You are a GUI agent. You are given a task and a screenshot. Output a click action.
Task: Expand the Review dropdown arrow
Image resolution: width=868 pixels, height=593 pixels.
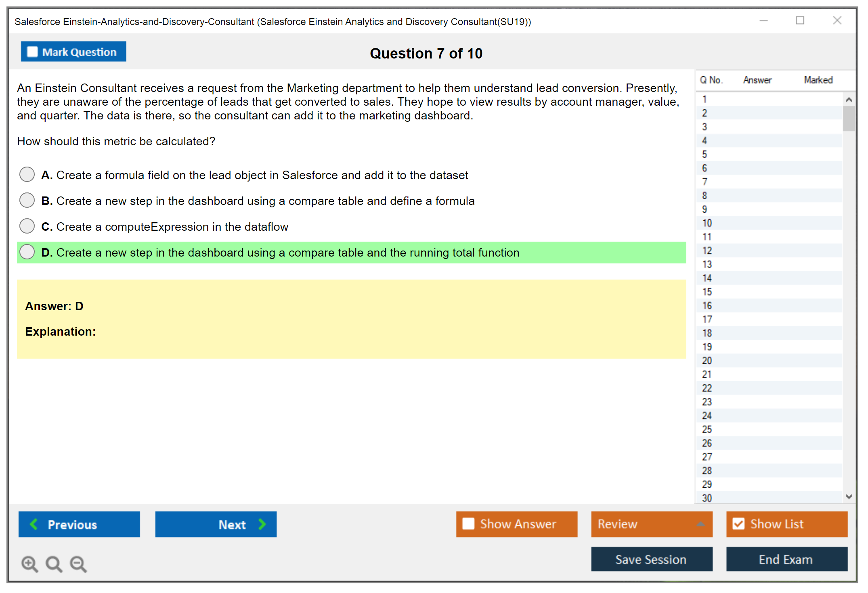(x=700, y=524)
